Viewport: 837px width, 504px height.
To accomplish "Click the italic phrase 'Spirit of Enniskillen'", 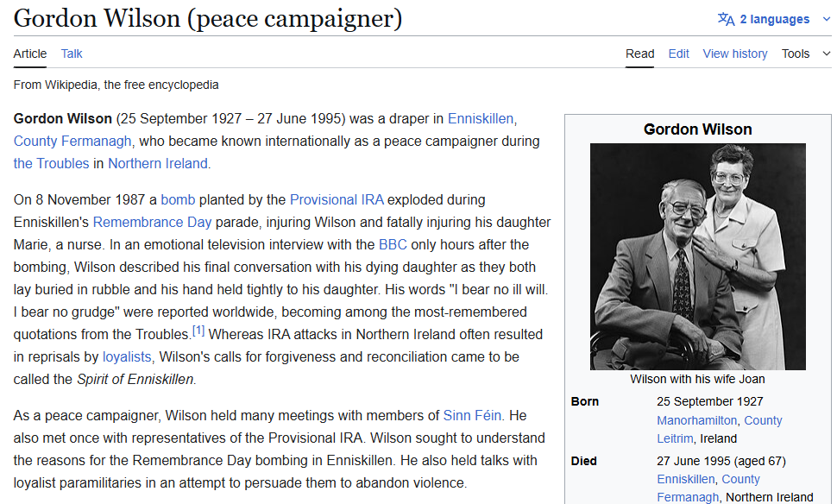I will [135, 379].
